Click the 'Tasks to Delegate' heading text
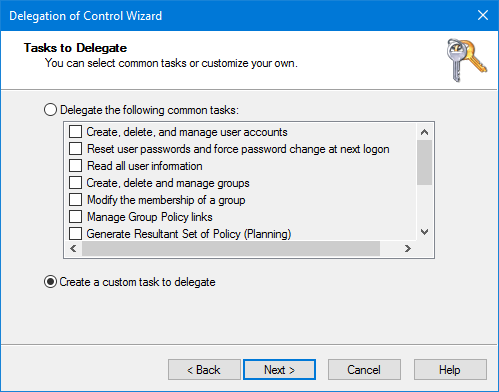Screen dimensions: 499x392 (75, 48)
